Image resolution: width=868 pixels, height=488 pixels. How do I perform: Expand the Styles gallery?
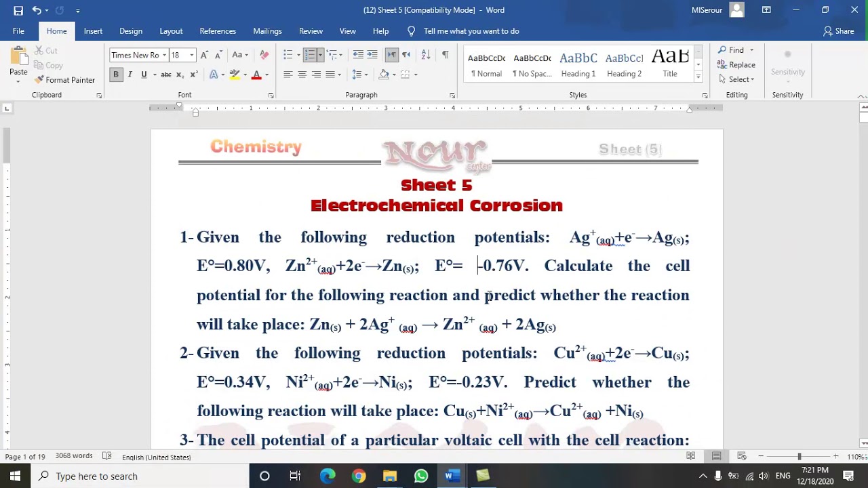(x=698, y=77)
